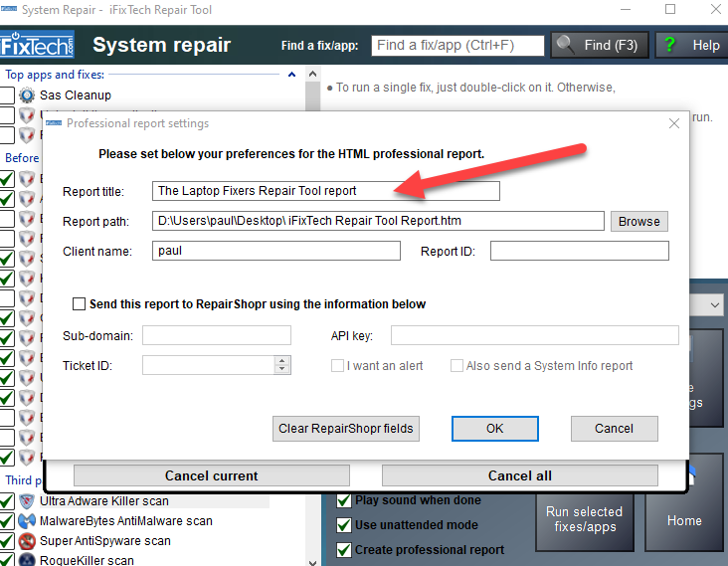Toggle Create professional report checkbox

[x=343, y=550]
